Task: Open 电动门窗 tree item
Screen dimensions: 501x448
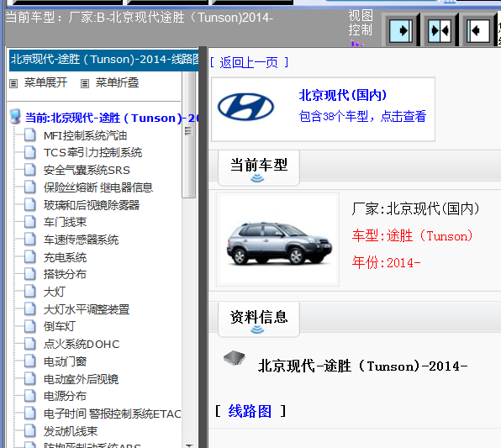Action: [x=66, y=361]
